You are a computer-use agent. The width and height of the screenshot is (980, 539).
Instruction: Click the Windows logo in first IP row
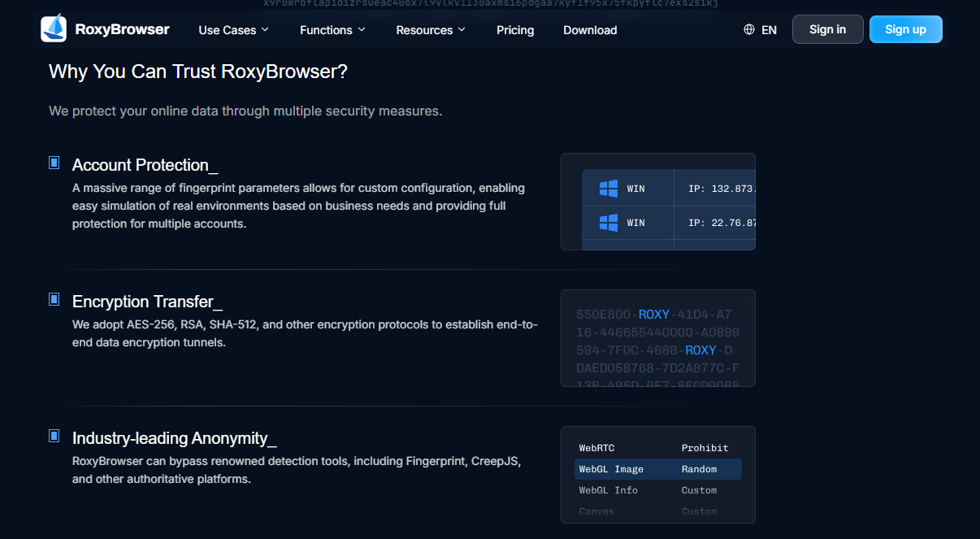point(609,189)
